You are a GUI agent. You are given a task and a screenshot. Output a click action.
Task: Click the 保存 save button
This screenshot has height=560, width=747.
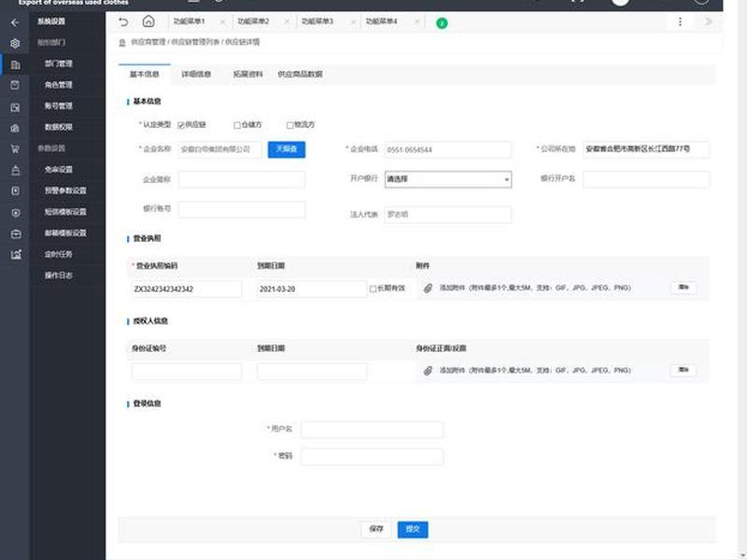(x=376, y=529)
